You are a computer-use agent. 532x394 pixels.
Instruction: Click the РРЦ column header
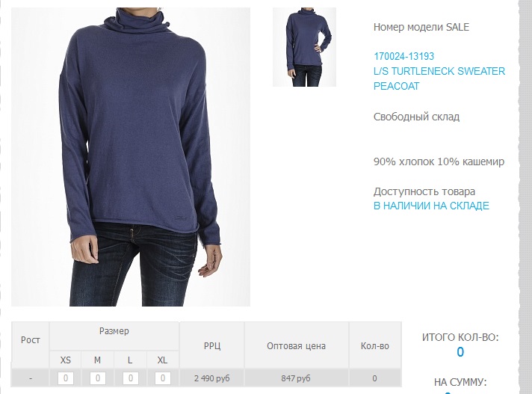pyautogui.click(x=212, y=346)
